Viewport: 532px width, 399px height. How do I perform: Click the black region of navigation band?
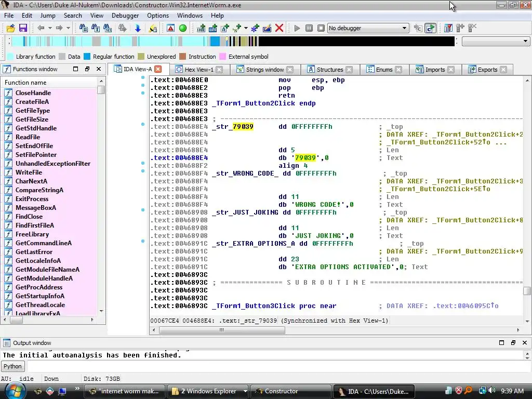356,42
